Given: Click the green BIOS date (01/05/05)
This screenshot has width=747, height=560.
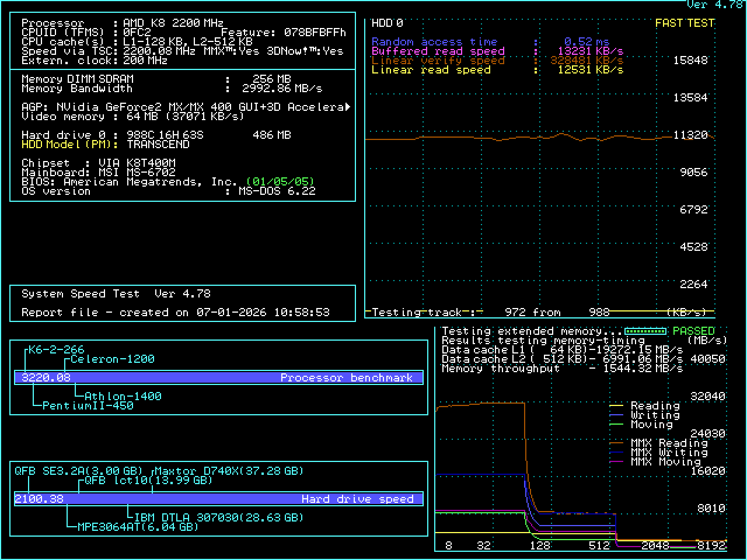Looking at the screenshot, I should 280,181.
